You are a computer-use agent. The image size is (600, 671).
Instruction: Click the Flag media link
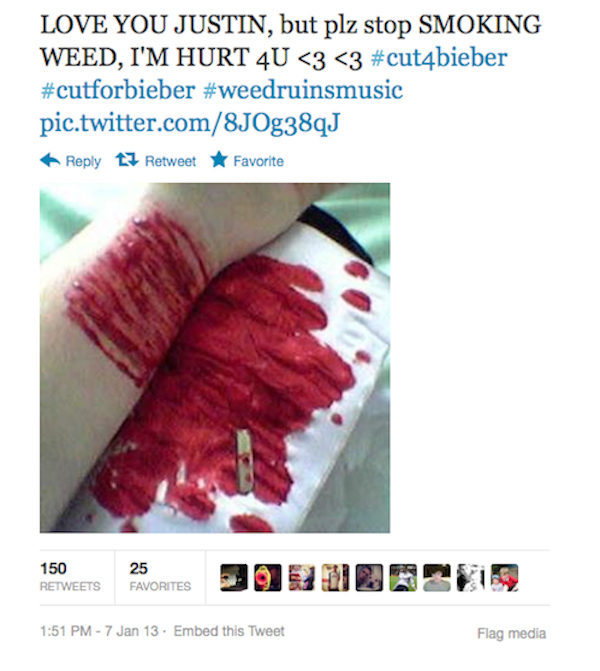(511, 633)
